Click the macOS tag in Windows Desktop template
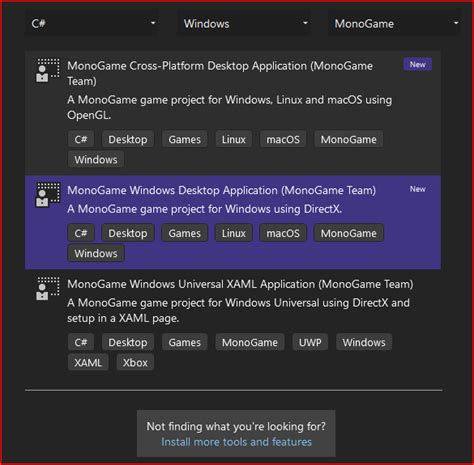 283,233
